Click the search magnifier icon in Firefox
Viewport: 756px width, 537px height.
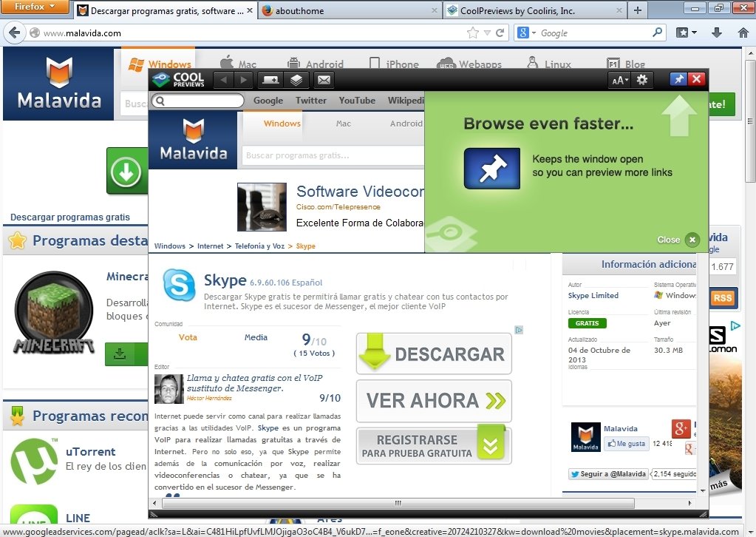point(657,33)
